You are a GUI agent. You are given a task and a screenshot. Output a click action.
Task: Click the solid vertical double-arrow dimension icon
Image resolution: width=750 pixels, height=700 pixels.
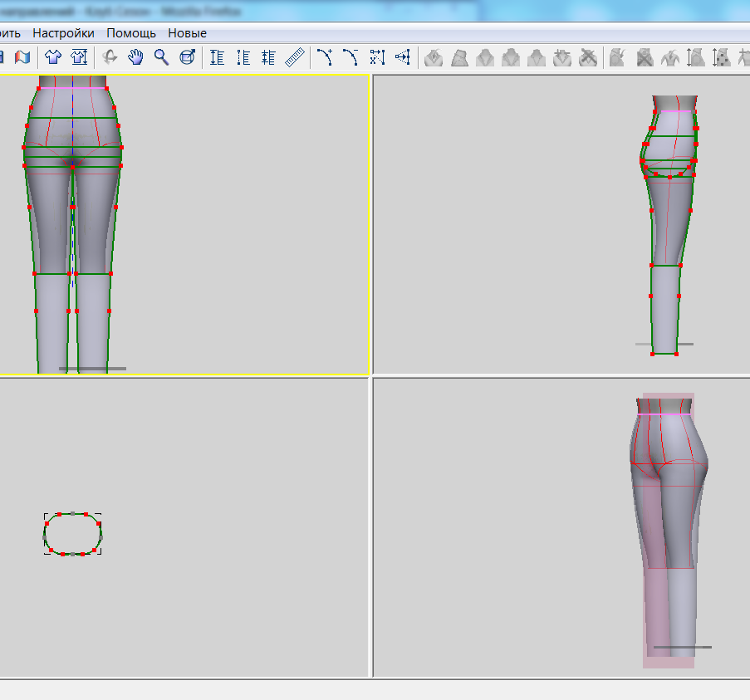(x=218, y=57)
